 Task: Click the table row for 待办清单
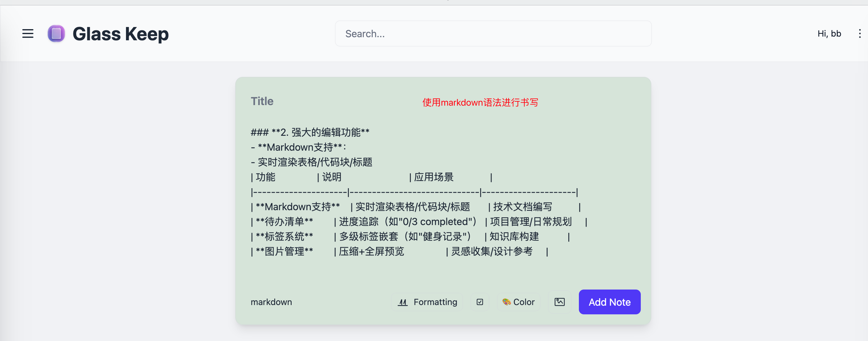pos(419,222)
